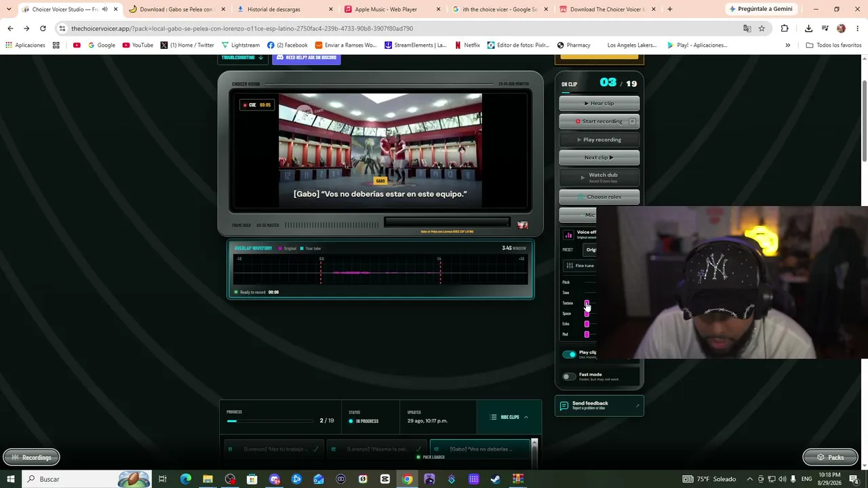Open the browser Downloads icon
The image size is (868, 488).
click(x=808, y=28)
